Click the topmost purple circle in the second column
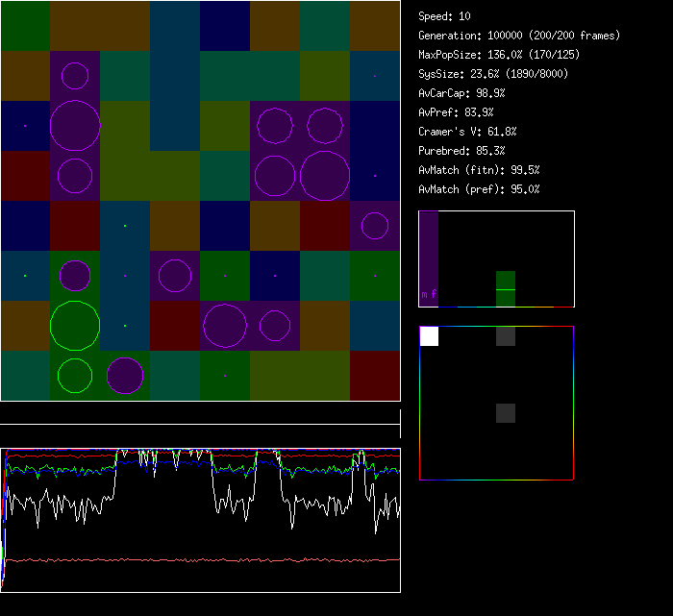The height and width of the screenshot is (616, 673). point(75,76)
